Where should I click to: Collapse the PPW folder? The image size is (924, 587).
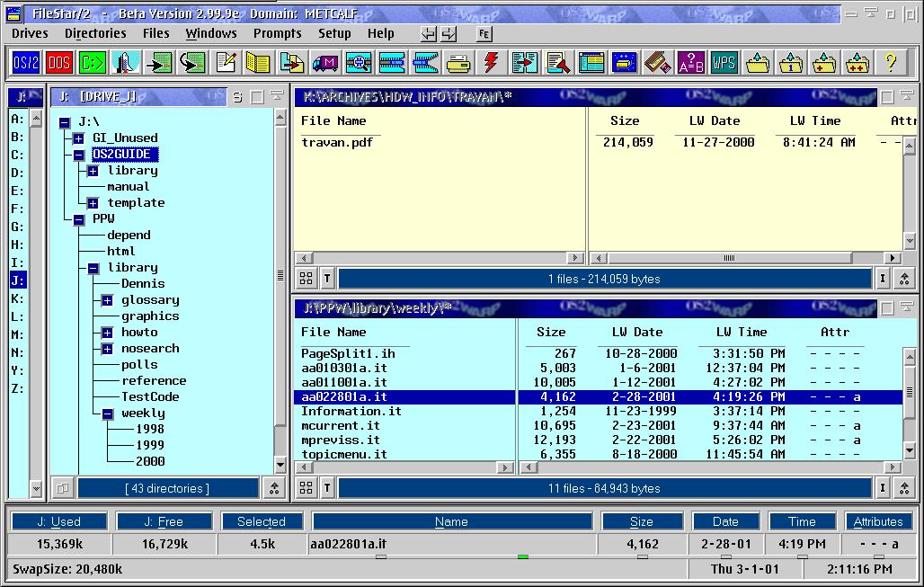(78, 220)
